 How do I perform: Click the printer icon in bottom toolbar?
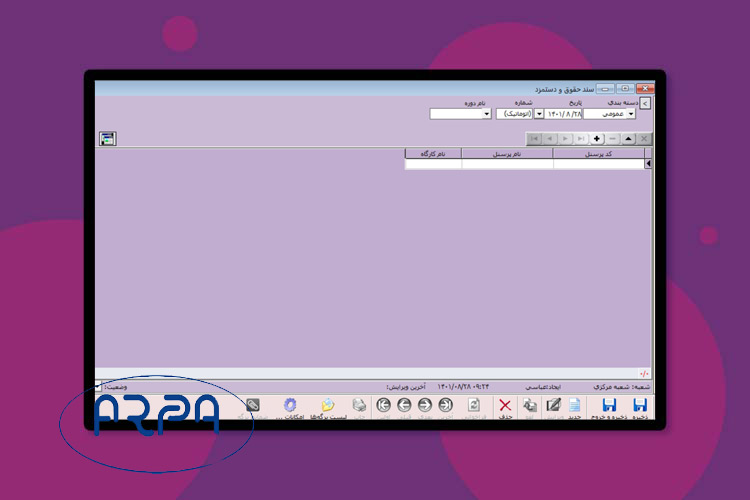pyautogui.click(x=359, y=405)
